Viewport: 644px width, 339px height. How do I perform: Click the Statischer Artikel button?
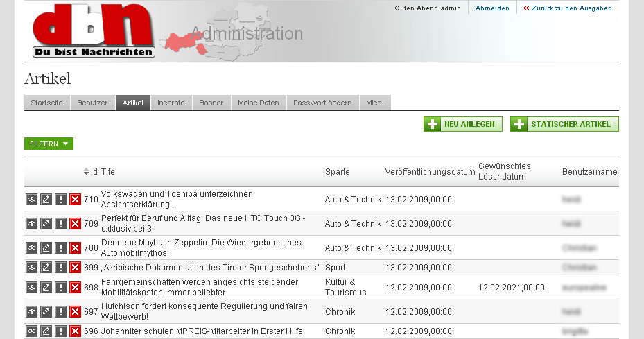[564, 124]
